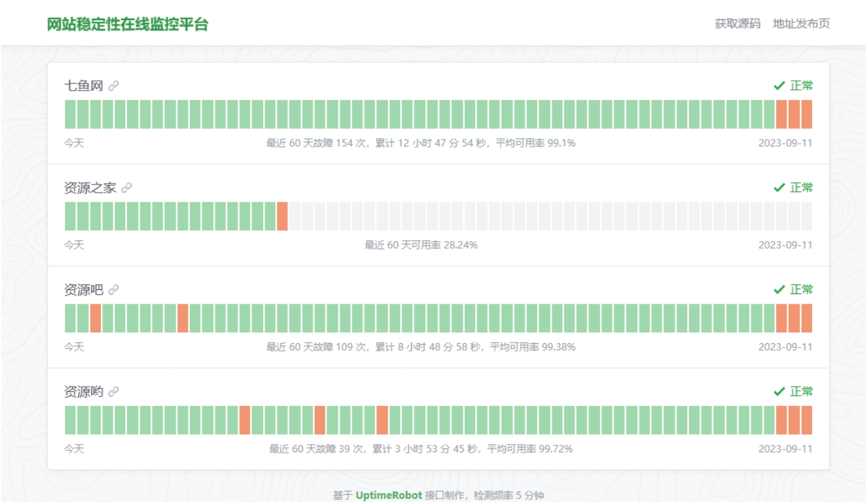Click the 网站稳定性在线监控平台 site title
Viewport: 868px width, 502px height.
pyautogui.click(x=127, y=24)
